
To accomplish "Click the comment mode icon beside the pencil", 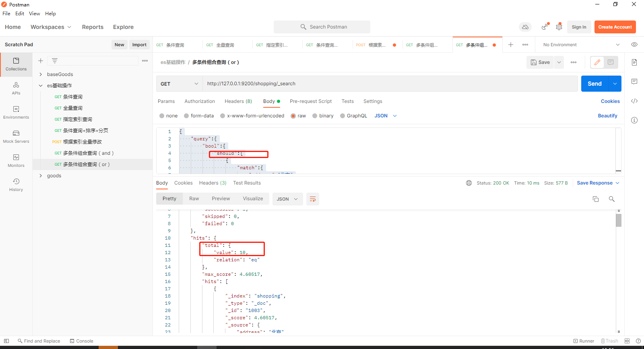I will pos(611,62).
